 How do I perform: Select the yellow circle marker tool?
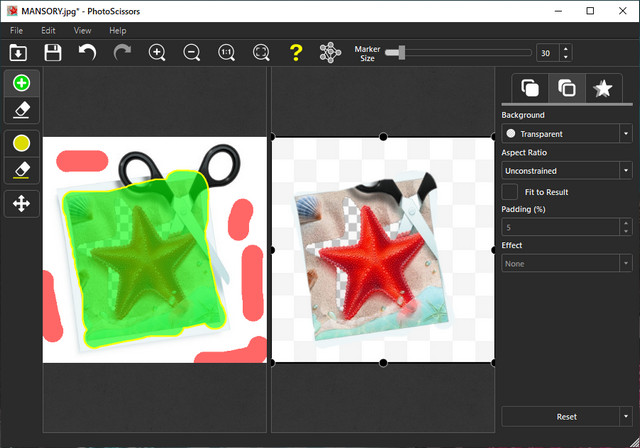(22, 143)
